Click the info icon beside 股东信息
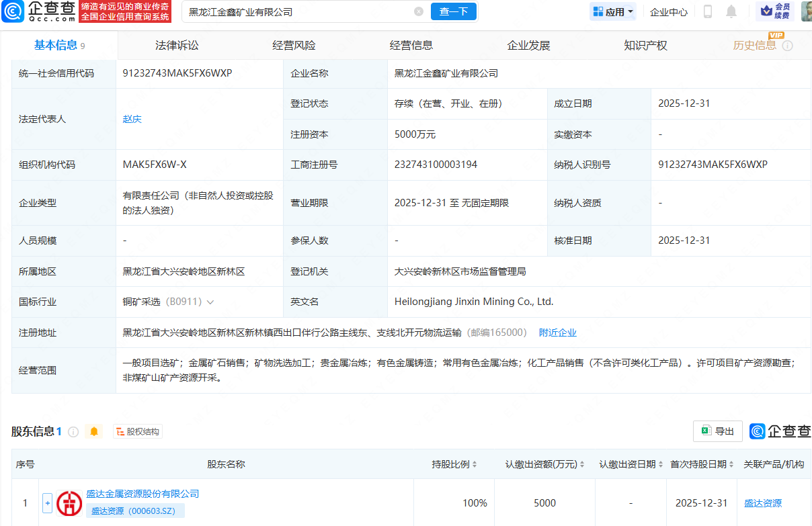The width and height of the screenshot is (812, 526). 73,431
